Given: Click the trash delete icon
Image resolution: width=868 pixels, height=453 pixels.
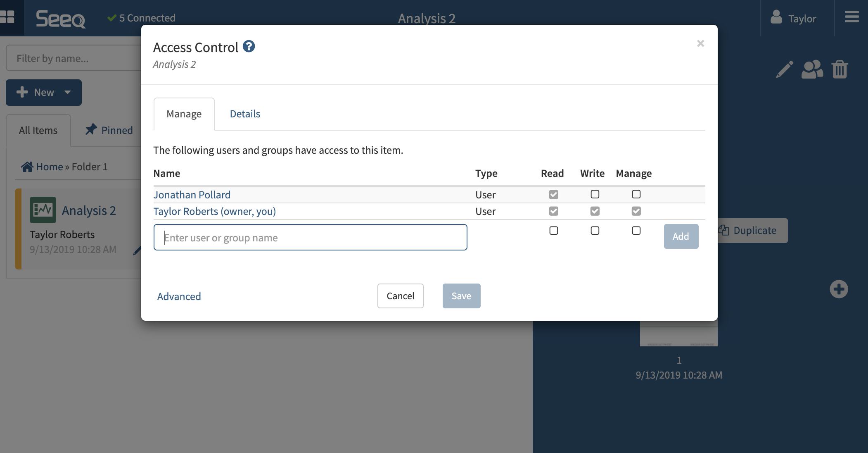Looking at the screenshot, I should [x=840, y=69].
